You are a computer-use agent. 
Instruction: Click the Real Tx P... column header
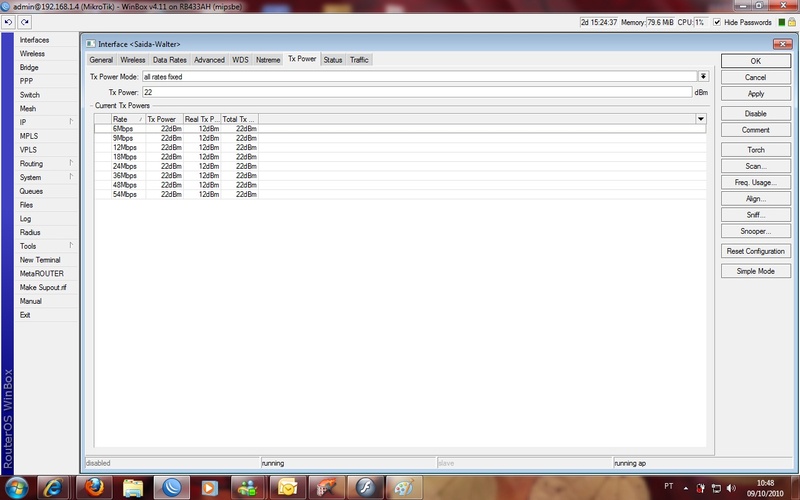pos(202,119)
